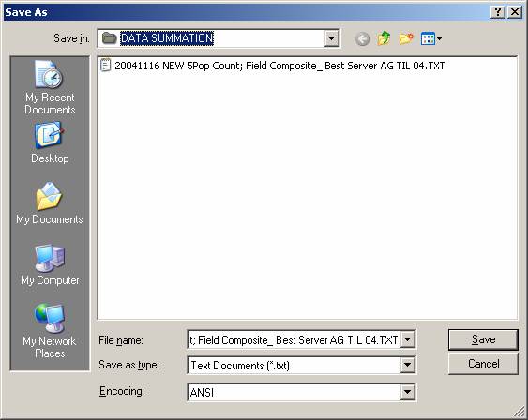Go to the Desktop location
528x420 pixels.
coord(50,143)
